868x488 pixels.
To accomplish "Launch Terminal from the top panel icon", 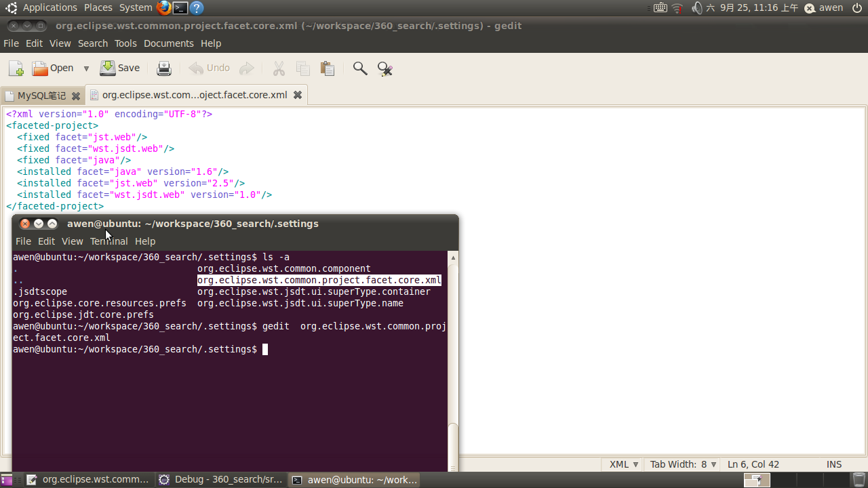I will tap(180, 8).
